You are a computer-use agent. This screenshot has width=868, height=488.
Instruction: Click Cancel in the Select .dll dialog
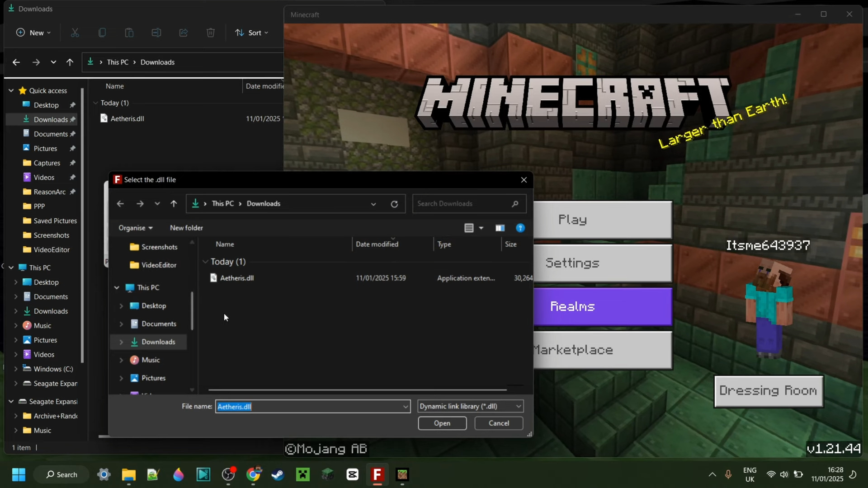tap(499, 423)
